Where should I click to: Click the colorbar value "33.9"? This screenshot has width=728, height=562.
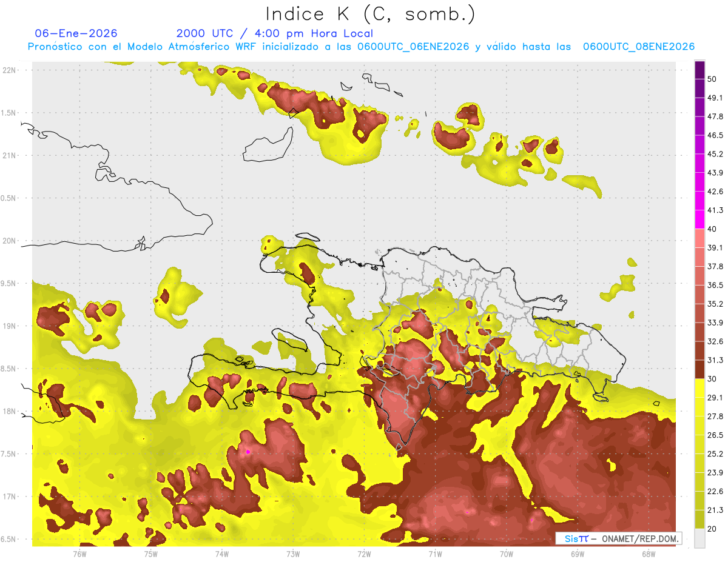click(715, 323)
